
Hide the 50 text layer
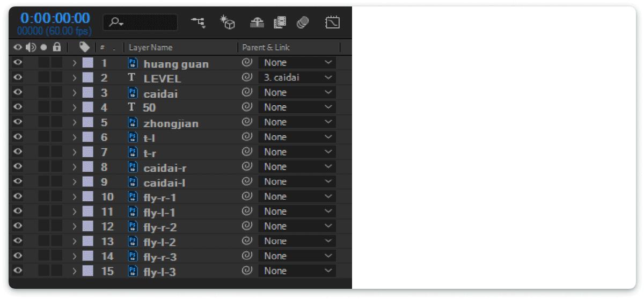coord(18,107)
